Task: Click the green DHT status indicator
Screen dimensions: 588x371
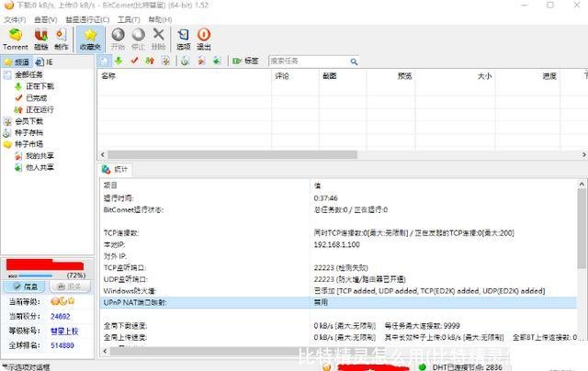Action: (x=423, y=367)
